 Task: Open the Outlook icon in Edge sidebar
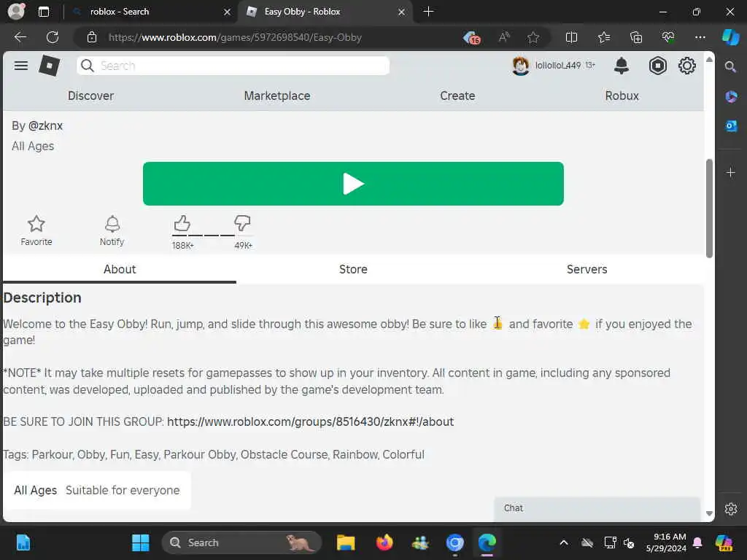pos(731,125)
